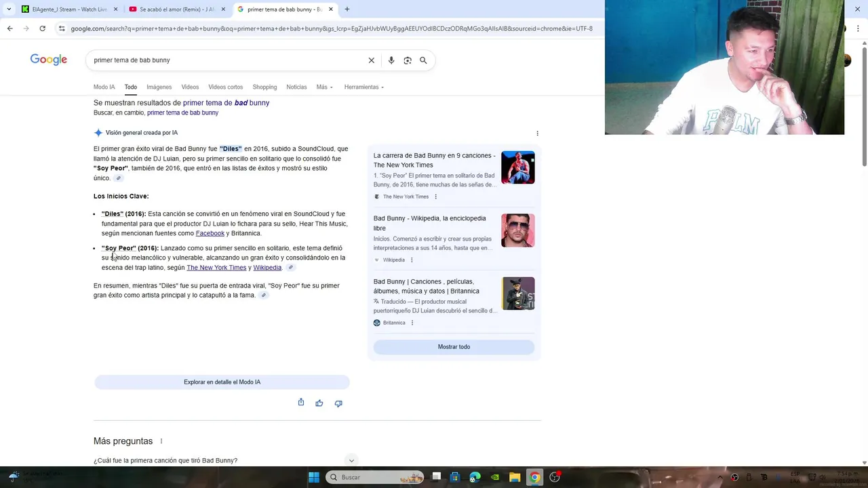Screen dimensions: 868x488
Task: Open File Explorer from taskbar
Action: click(515, 477)
